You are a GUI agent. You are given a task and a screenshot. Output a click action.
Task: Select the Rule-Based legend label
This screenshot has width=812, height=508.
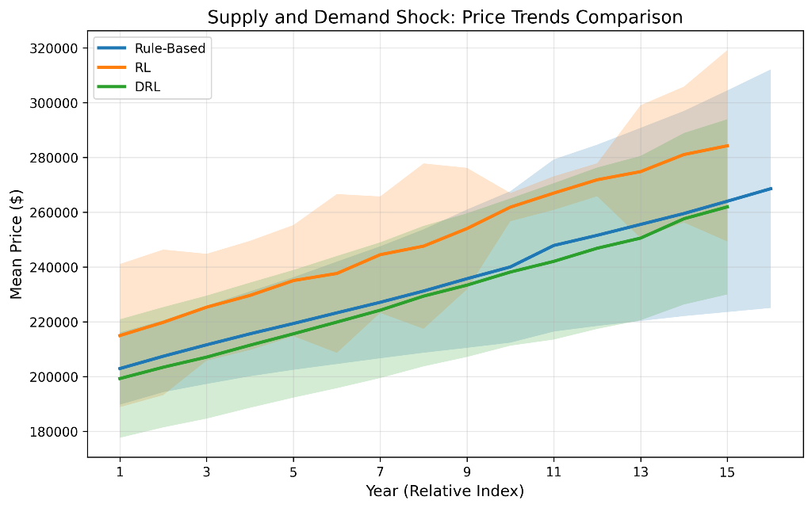pyautogui.click(x=170, y=48)
